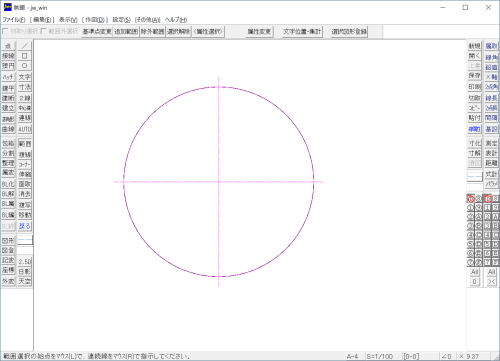Click the right All layer groups button

coord(492,272)
